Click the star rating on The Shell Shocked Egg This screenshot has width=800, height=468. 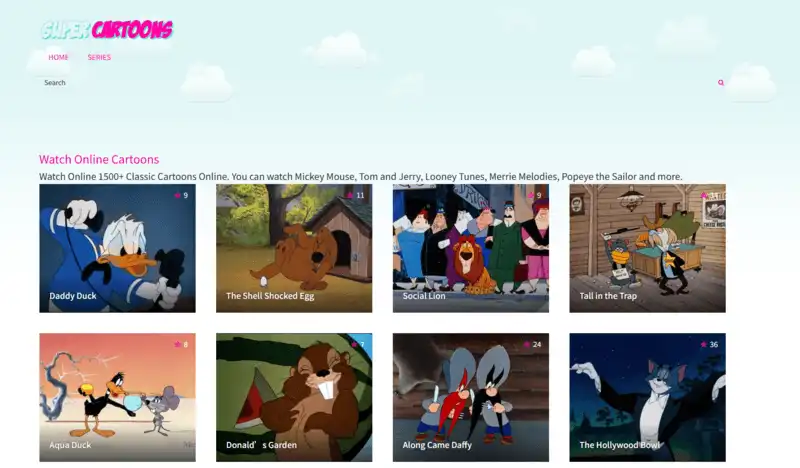(356, 195)
